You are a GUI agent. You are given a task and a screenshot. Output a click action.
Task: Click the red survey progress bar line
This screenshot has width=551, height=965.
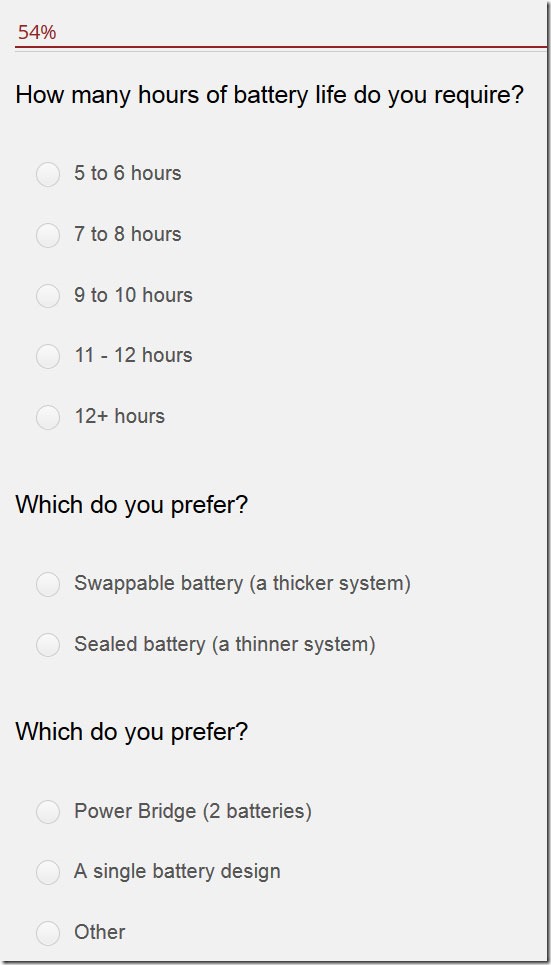point(281,47)
